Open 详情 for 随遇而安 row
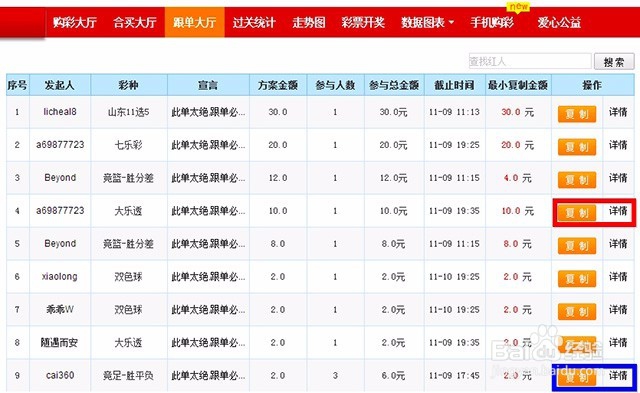Viewport: 640px width, 393px height. coord(618,343)
